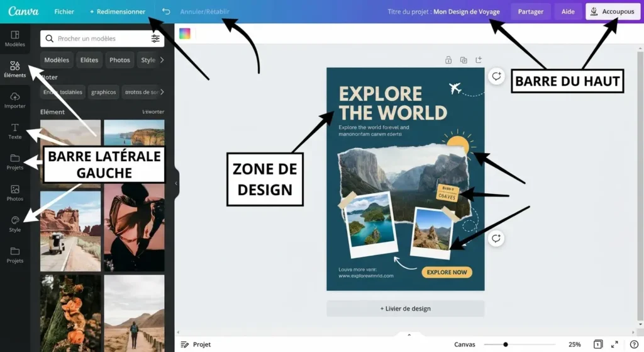The height and width of the screenshot is (352, 644).
Task: Click the link right of Elément heading
Action: [153, 112]
